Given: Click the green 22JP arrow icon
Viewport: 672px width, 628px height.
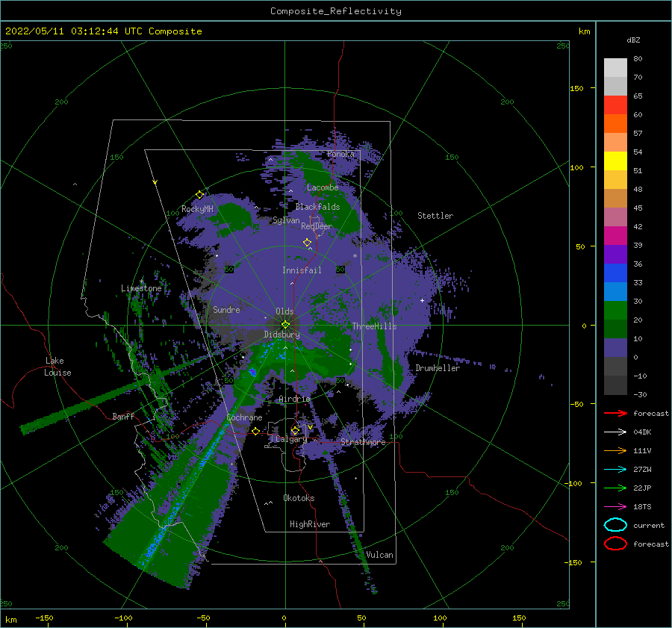Looking at the screenshot, I should 615,488.
